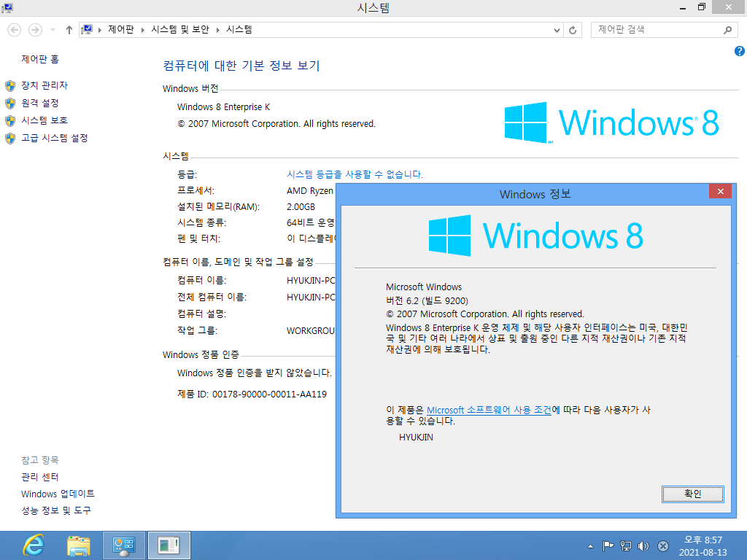Open File Explorer from the taskbar
Screen dimensions: 747x560
79,545
